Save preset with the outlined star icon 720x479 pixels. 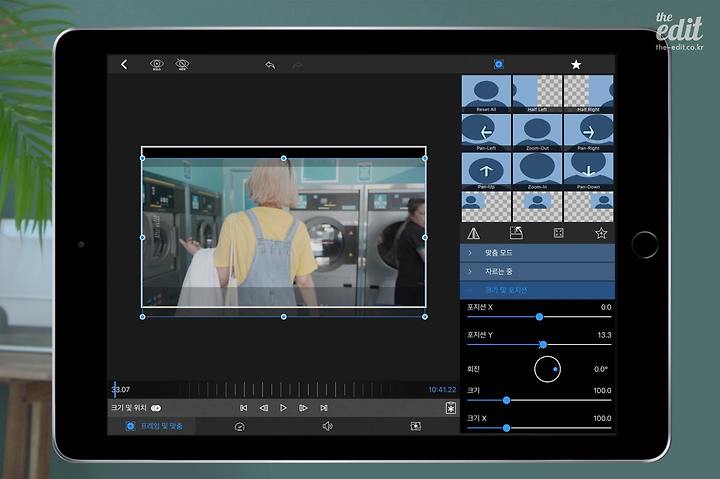click(x=601, y=233)
